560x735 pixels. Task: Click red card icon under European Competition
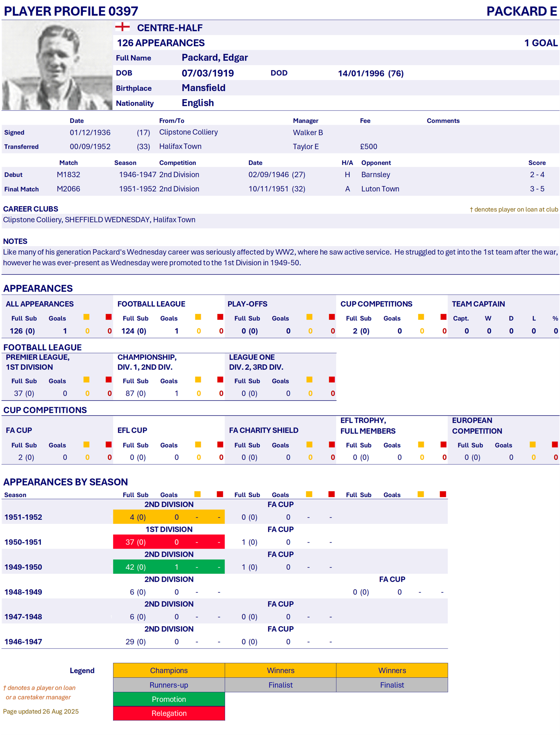[555, 444]
